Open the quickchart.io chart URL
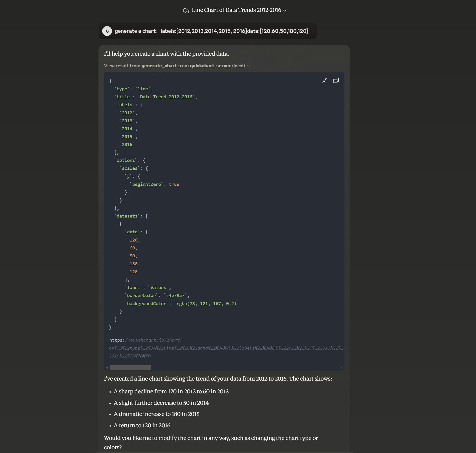This screenshot has width=476, height=453. point(146,340)
